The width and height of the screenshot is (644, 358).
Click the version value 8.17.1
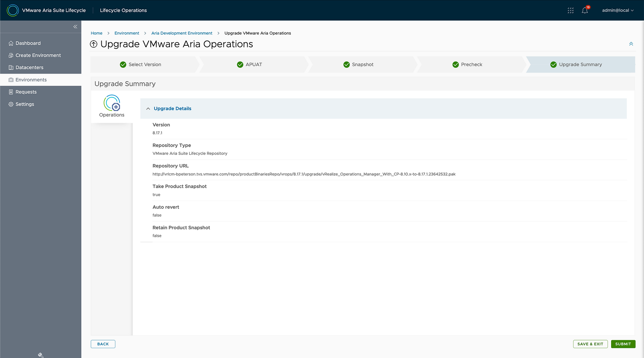point(157,133)
